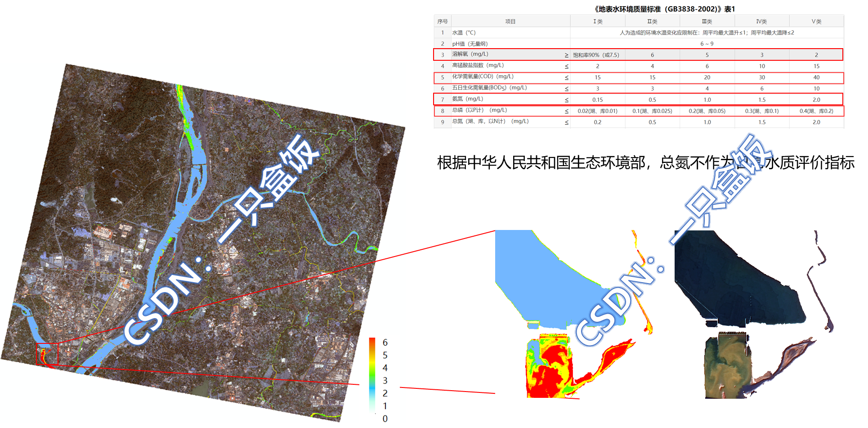
Task: Select the Ⅳ类 column header
Action: coord(761,22)
